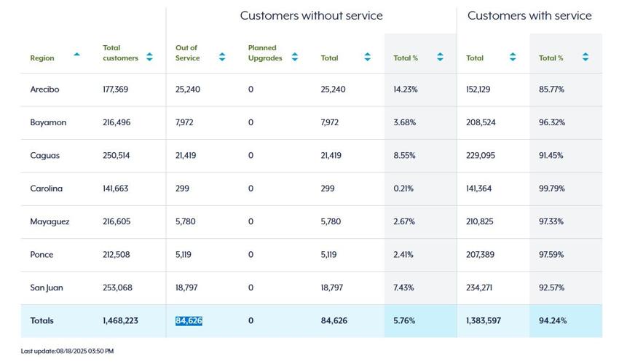This screenshot has height=364, width=627.
Task: Click sort icon for with-service Total % column
Action: pos(585,57)
